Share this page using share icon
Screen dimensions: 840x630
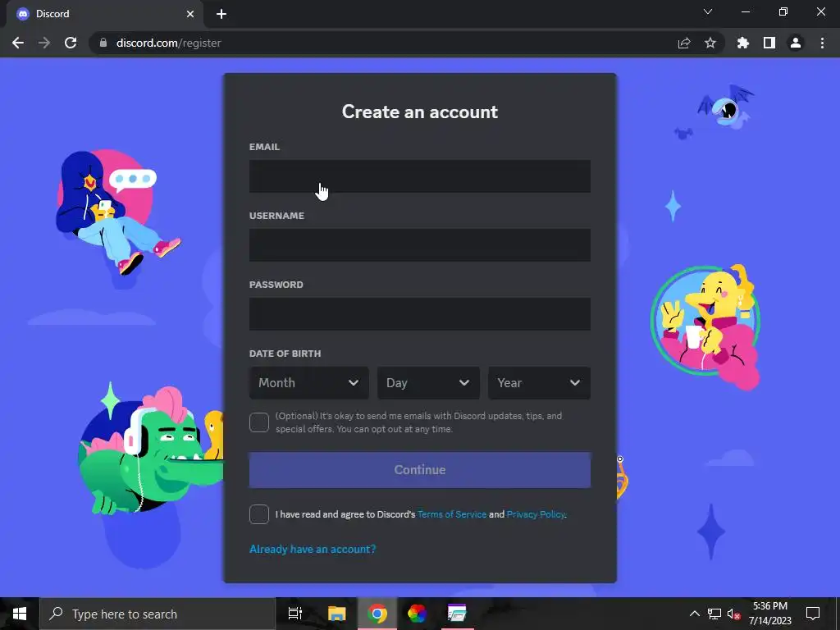684,43
